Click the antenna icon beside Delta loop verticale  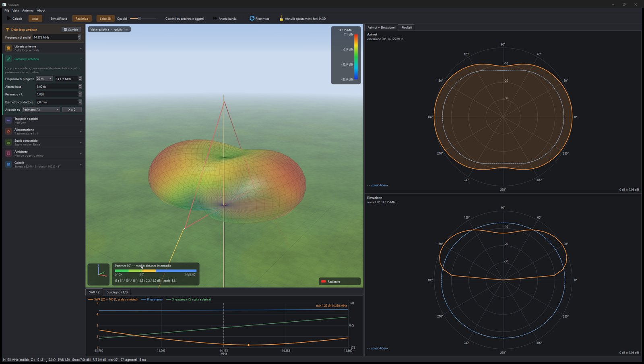tap(7, 29)
